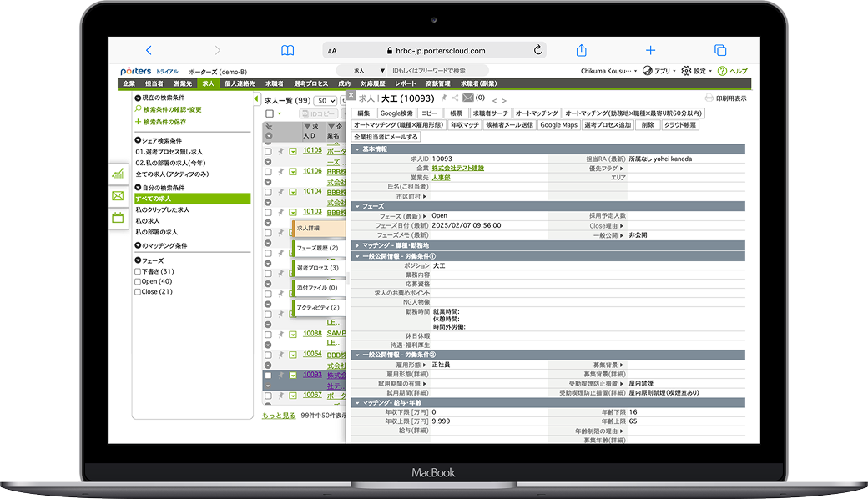Add a new tab with the plus icon
The width and height of the screenshot is (868, 499).
coord(650,50)
